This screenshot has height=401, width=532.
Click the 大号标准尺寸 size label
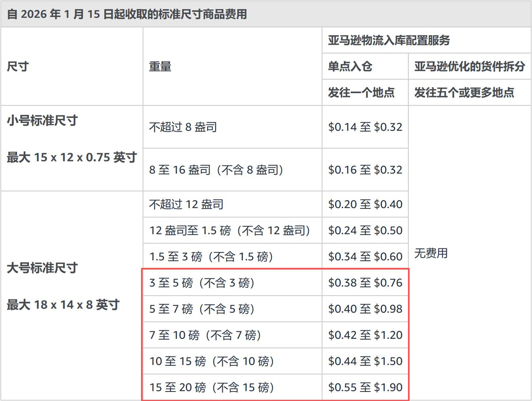click(x=42, y=268)
